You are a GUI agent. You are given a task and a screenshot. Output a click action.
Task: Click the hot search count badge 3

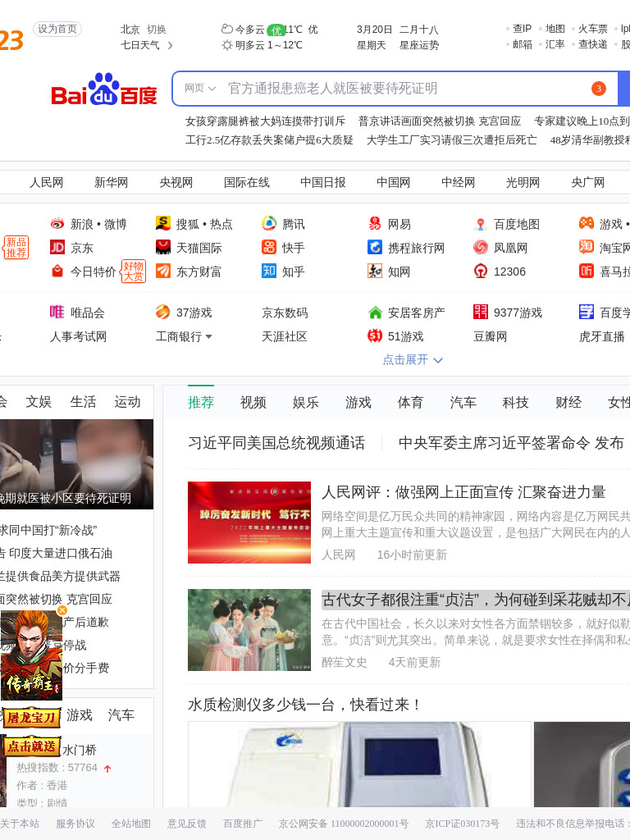[598, 89]
